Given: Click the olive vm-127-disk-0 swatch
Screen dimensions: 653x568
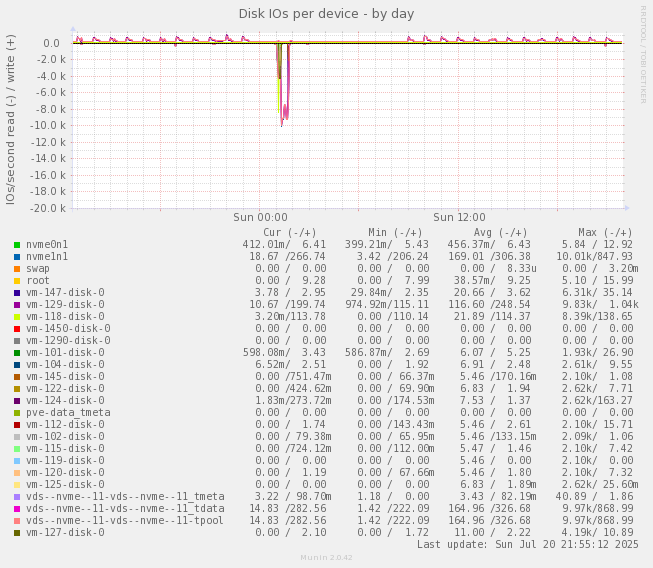Looking at the screenshot, I should (x=17, y=533).
